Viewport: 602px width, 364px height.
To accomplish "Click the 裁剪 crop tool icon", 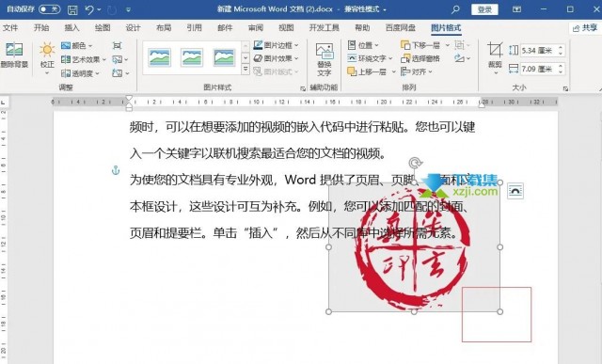I will click(x=495, y=50).
